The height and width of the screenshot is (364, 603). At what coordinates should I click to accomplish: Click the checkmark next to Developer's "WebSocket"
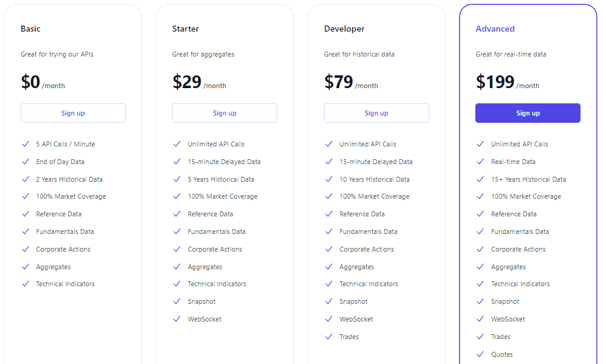[x=328, y=319]
